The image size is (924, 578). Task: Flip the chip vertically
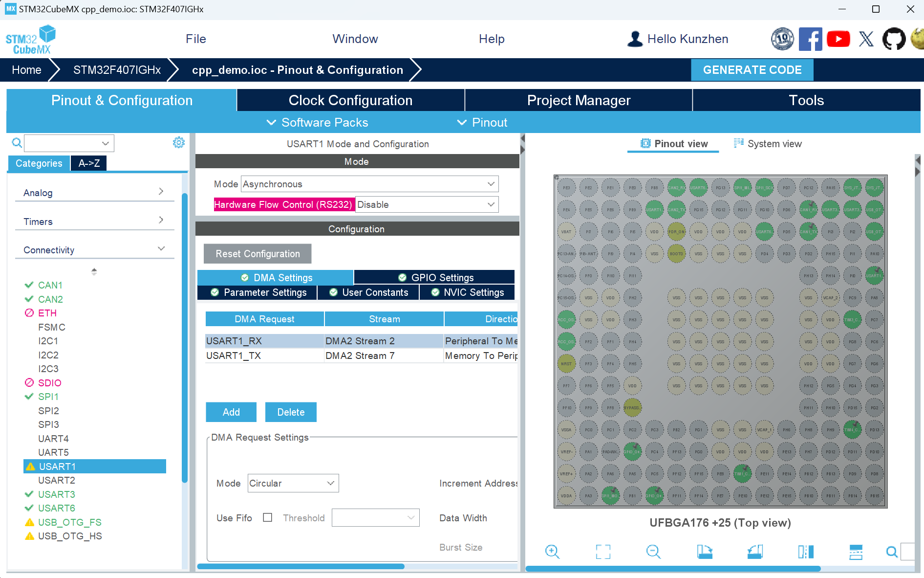pos(856,552)
